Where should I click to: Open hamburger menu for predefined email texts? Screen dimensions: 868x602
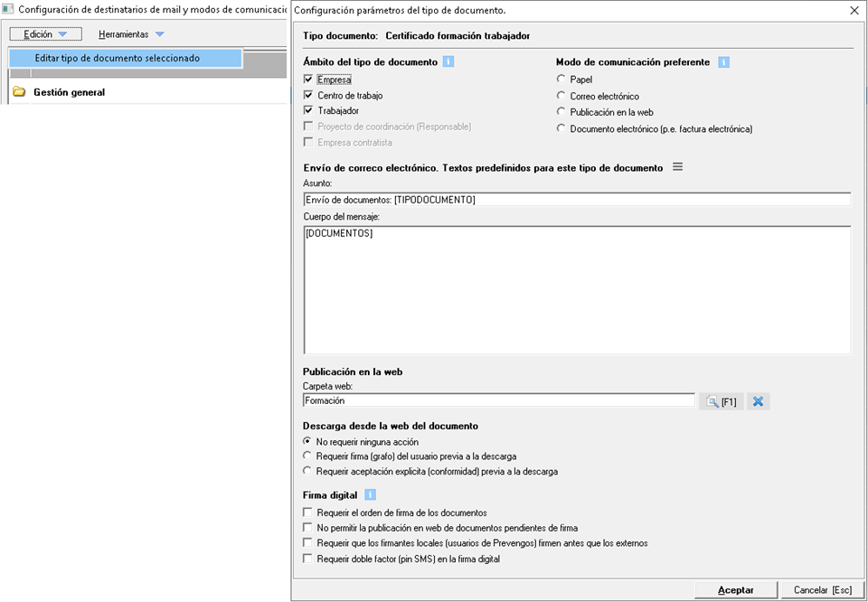point(677,167)
